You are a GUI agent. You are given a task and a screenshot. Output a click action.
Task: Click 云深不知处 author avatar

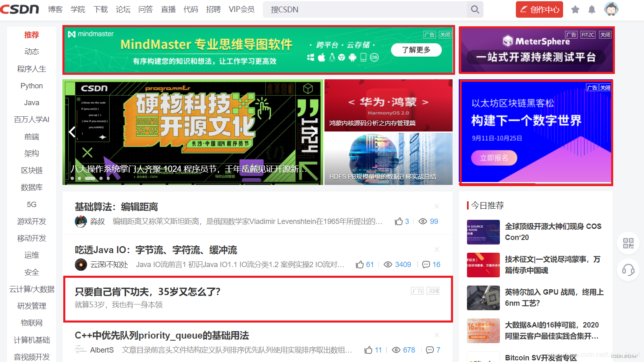pyautogui.click(x=81, y=265)
